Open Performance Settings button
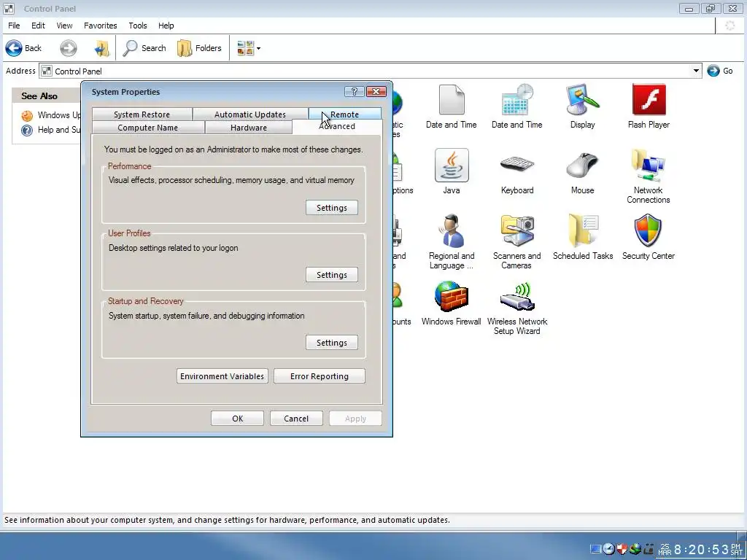Image resolution: width=747 pixels, height=560 pixels. pyautogui.click(x=332, y=208)
